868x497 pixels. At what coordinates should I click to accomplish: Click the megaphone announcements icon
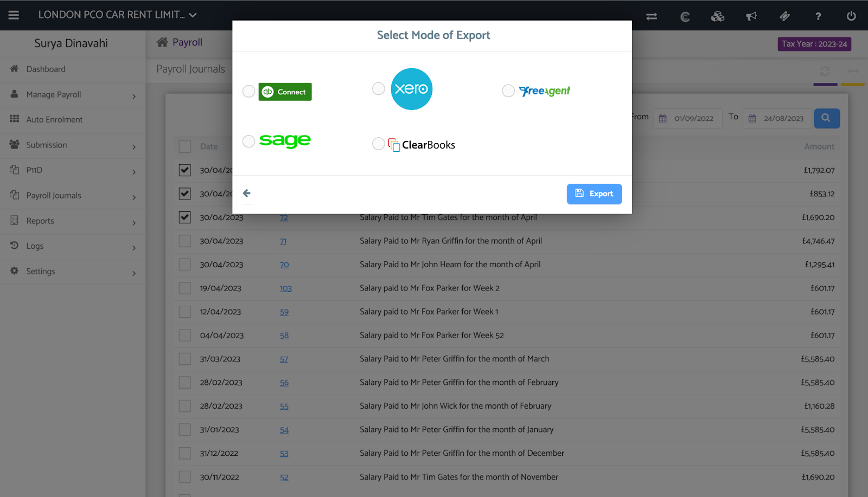point(751,16)
